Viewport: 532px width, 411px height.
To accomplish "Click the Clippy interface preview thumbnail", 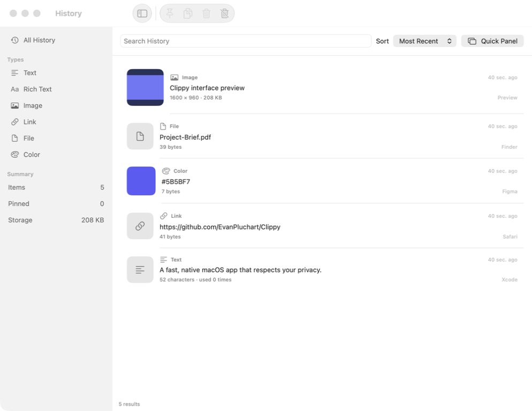I will point(145,88).
